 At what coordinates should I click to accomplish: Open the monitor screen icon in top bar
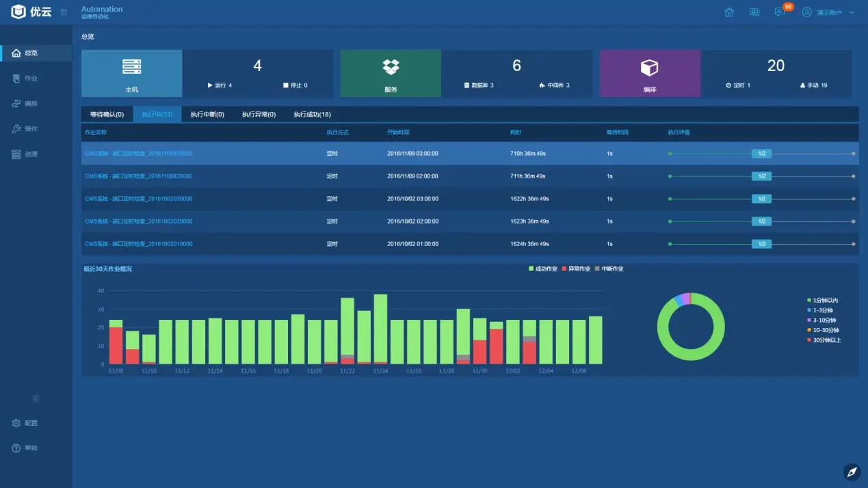754,12
